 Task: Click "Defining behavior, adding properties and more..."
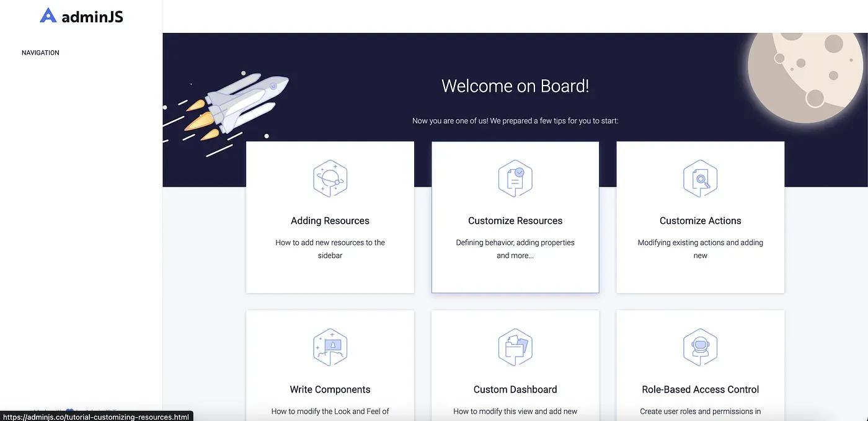coord(515,249)
